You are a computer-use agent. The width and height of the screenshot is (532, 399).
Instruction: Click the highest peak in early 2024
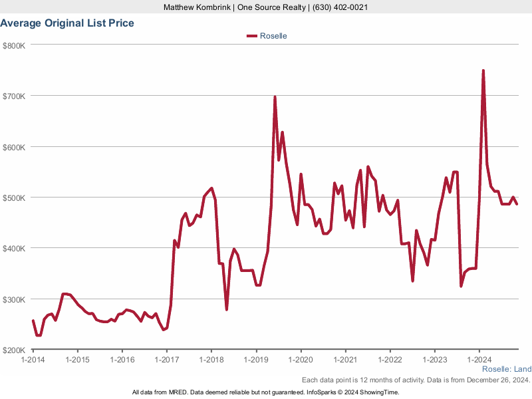[483, 70]
